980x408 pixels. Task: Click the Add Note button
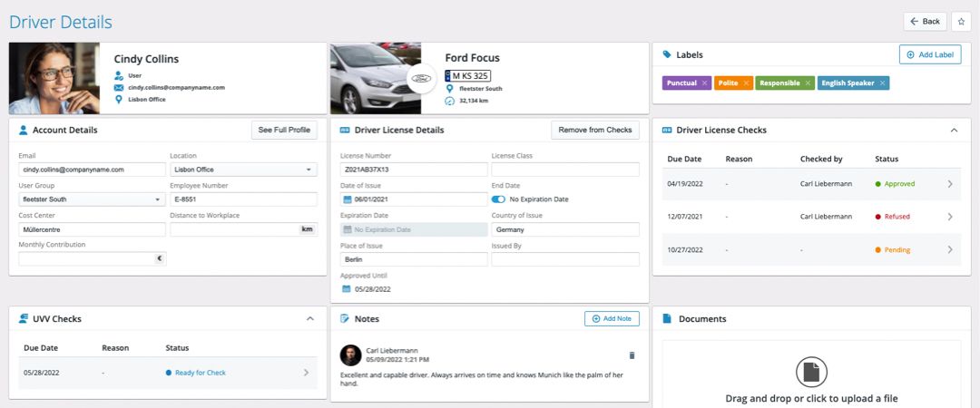click(x=612, y=318)
